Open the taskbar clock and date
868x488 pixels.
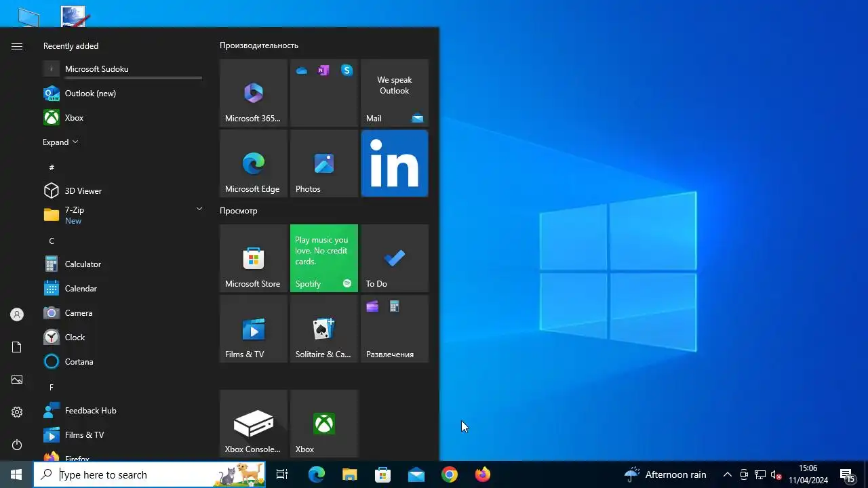pos(808,474)
